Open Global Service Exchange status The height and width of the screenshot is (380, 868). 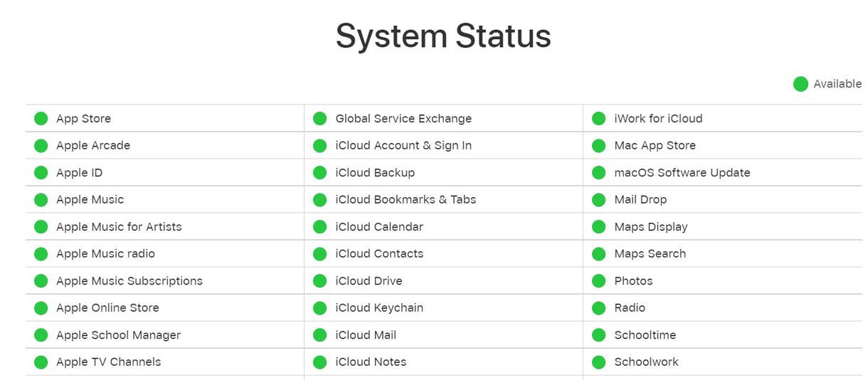coord(403,119)
